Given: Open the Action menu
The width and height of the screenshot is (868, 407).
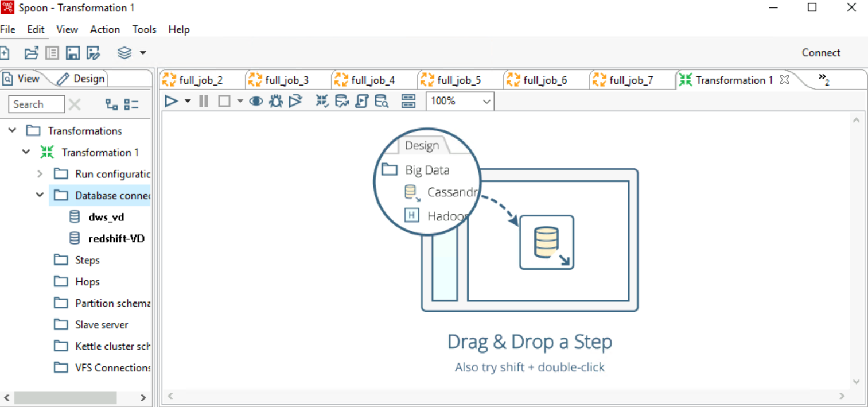Looking at the screenshot, I should [x=105, y=29].
